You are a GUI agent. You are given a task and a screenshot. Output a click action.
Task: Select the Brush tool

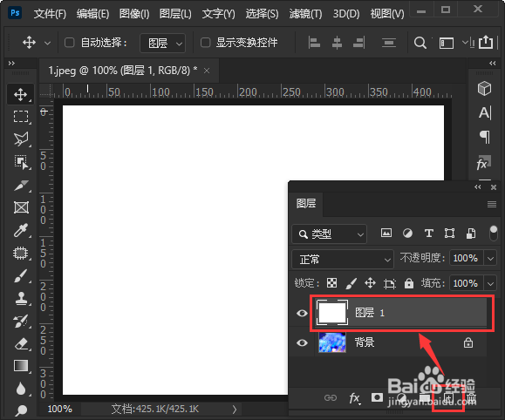tap(21, 276)
